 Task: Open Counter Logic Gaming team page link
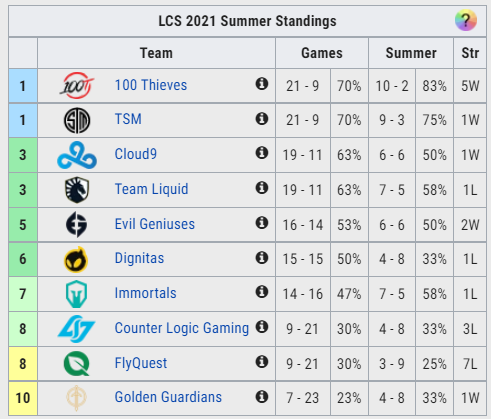[182, 328]
